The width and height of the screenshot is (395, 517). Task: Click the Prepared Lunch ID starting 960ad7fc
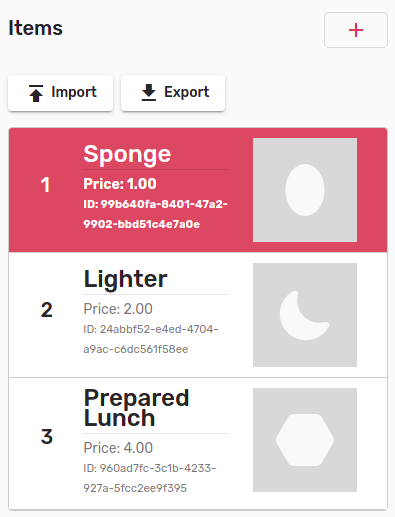click(150, 478)
